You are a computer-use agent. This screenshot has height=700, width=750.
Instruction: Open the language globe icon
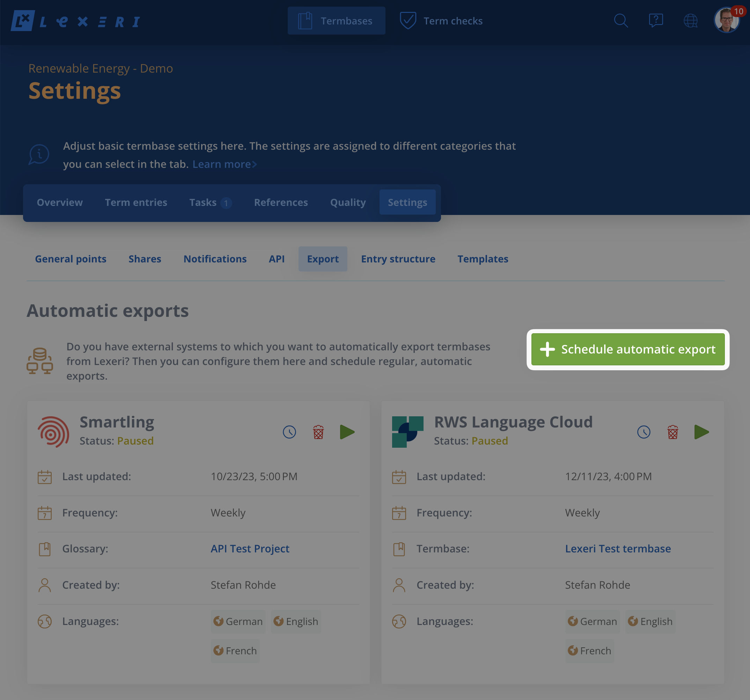(x=690, y=21)
